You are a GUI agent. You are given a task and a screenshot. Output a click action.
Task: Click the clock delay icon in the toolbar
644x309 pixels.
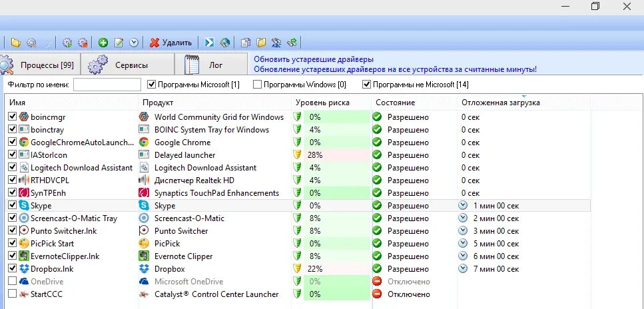click(134, 43)
